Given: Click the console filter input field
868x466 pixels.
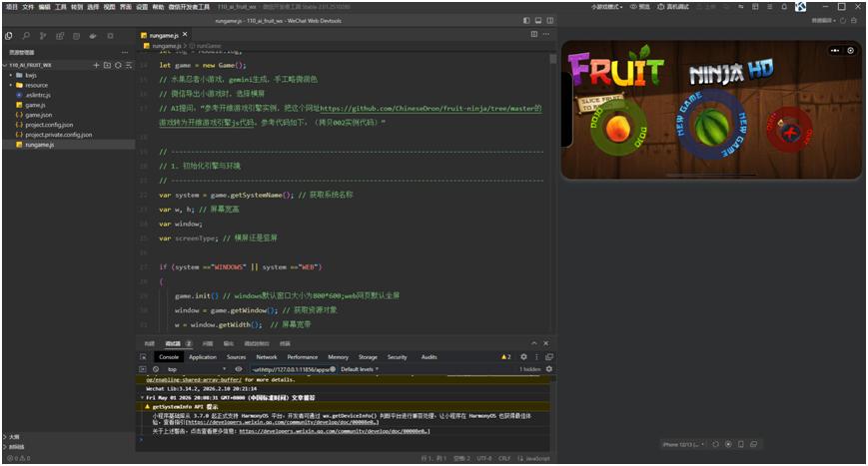Looking at the screenshot, I should 293,369.
